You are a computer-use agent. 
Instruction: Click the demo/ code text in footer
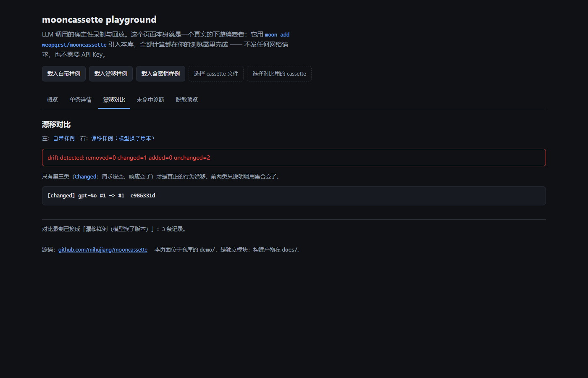[207, 249]
